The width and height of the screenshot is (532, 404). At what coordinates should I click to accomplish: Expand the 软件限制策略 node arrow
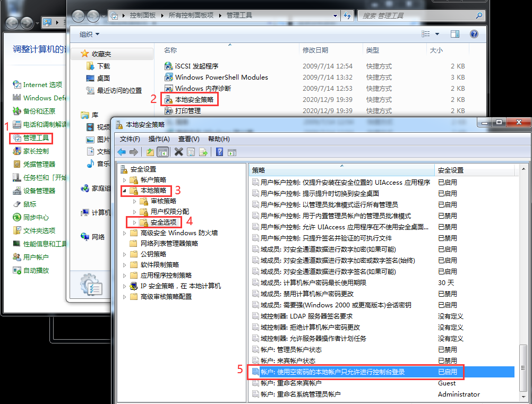click(125, 265)
